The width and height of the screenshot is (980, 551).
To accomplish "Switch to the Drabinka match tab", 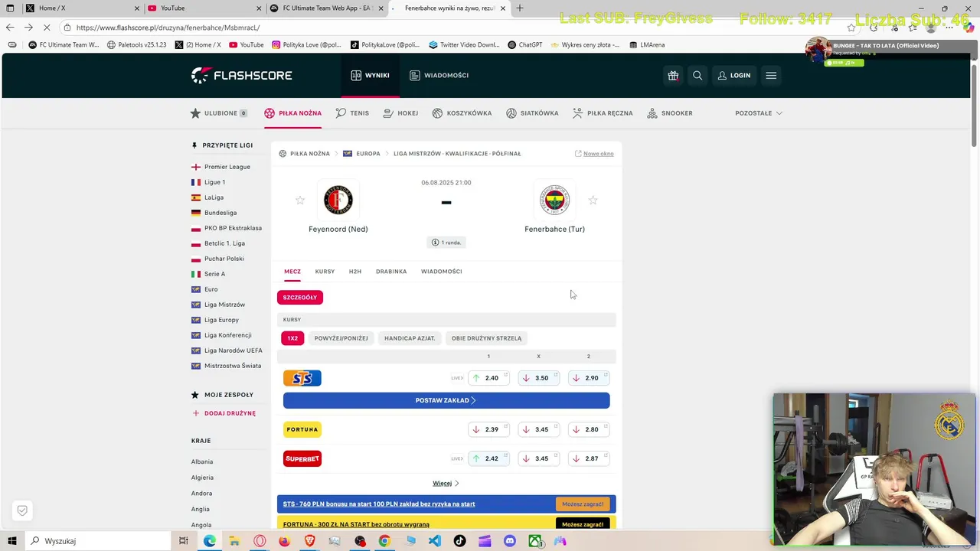I will pyautogui.click(x=391, y=272).
